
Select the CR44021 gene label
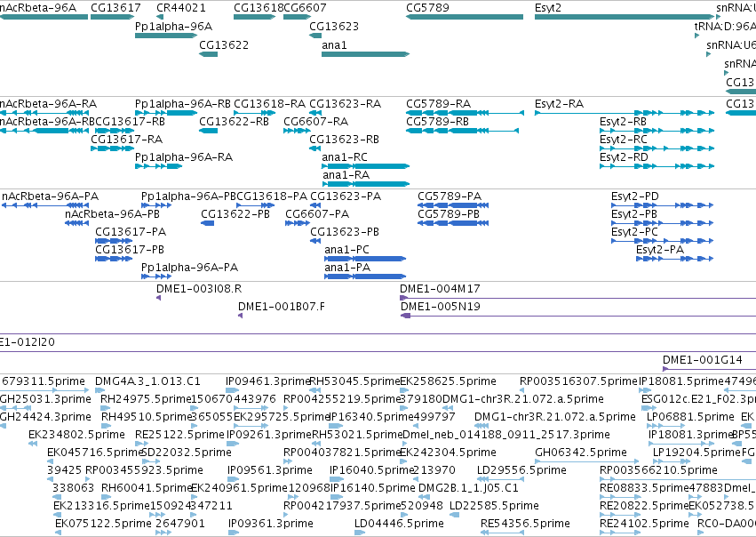tap(181, 8)
